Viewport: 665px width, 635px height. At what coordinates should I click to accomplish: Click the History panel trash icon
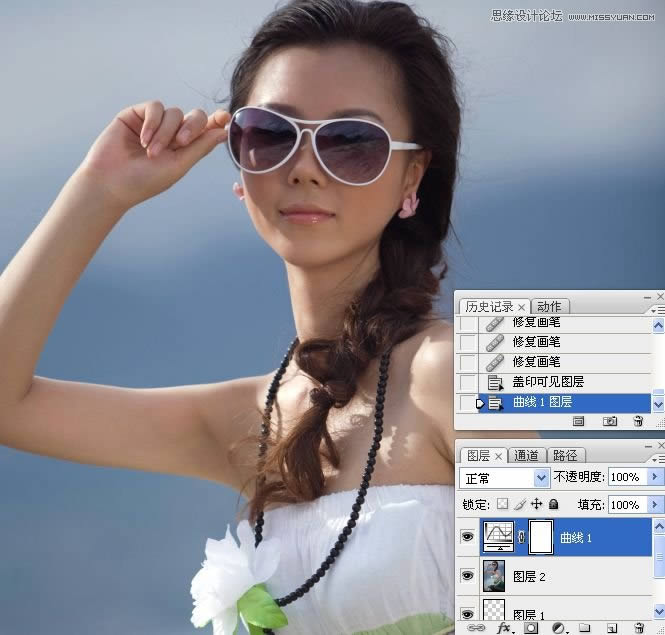click(638, 423)
